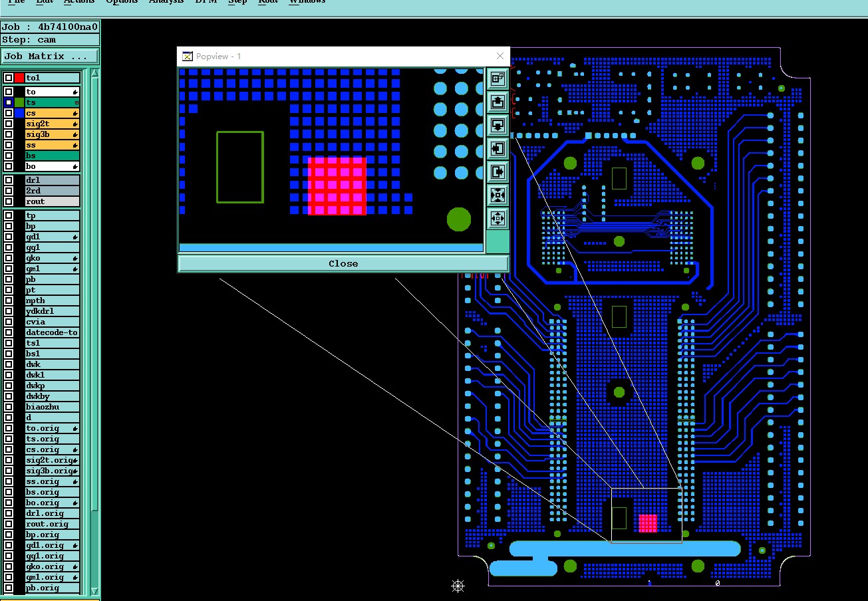Click the Popview zoom-out icon with outward arrows
Viewport: 868px width, 601px height.
(x=498, y=218)
